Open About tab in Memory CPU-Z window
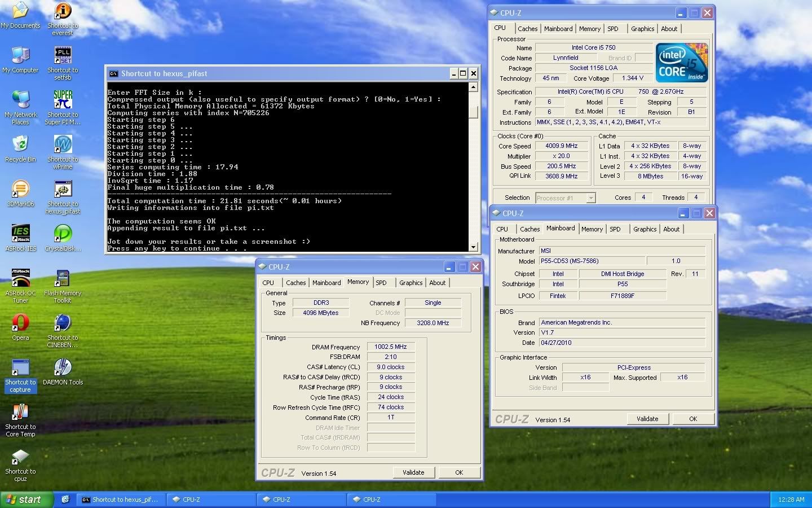This screenshot has height=508, width=812. pyautogui.click(x=438, y=283)
